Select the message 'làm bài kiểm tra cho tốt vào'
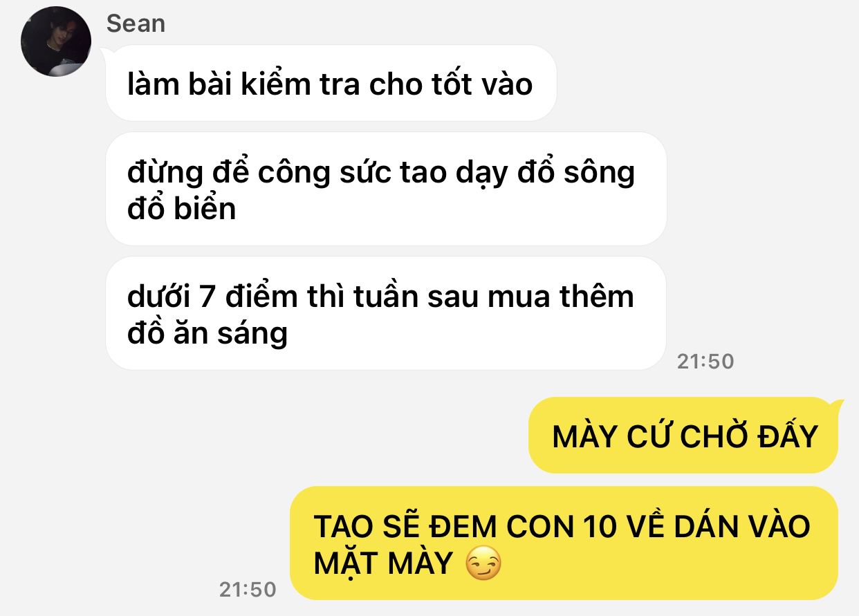Image resolution: width=859 pixels, height=616 pixels. [331, 83]
